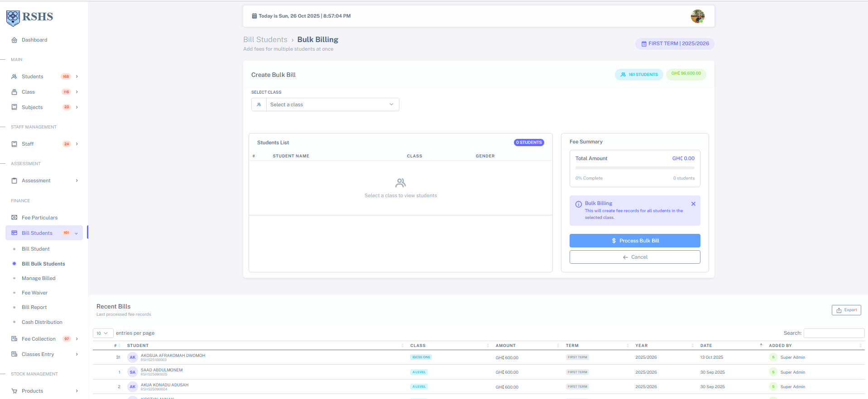Click the 161 STUDENTS badge
The height and width of the screenshot is (399, 868).
[639, 75]
